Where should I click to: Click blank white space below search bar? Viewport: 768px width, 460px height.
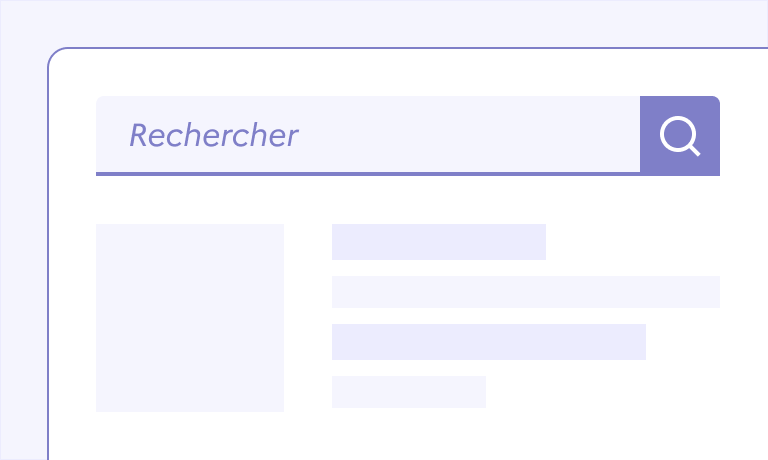pyautogui.click(x=408, y=200)
